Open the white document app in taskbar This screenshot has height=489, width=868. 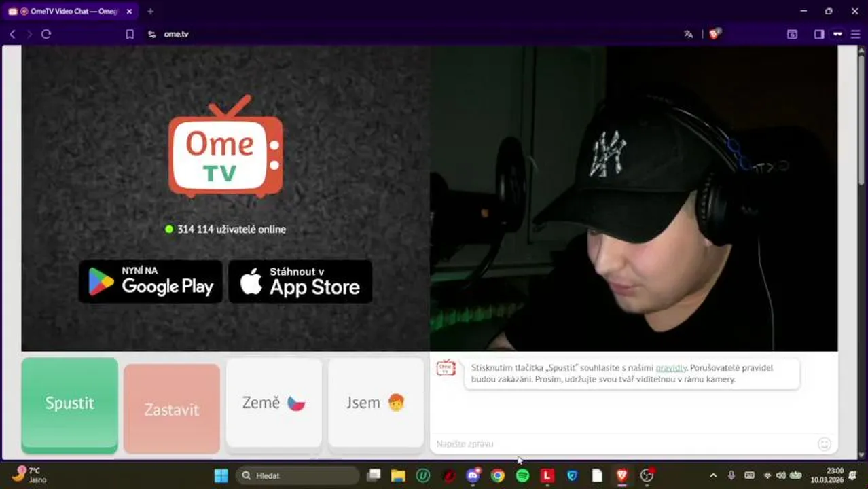[x=597, y=475]
